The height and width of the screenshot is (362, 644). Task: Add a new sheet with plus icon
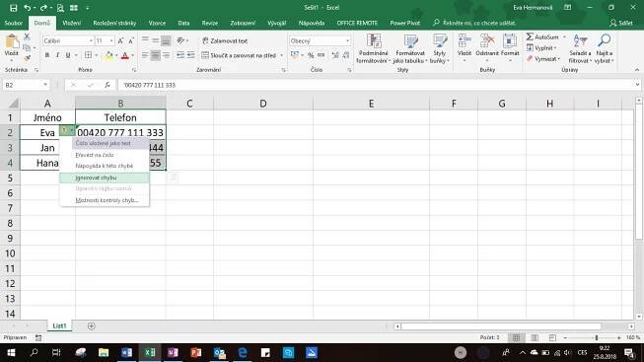point(91,326)
